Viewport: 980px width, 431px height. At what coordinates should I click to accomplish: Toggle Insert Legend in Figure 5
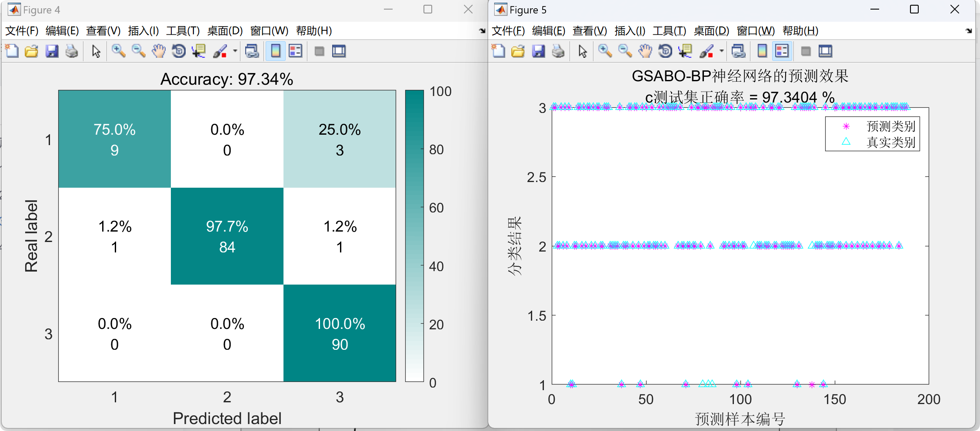pyautogui.click(x=782, y=51)
